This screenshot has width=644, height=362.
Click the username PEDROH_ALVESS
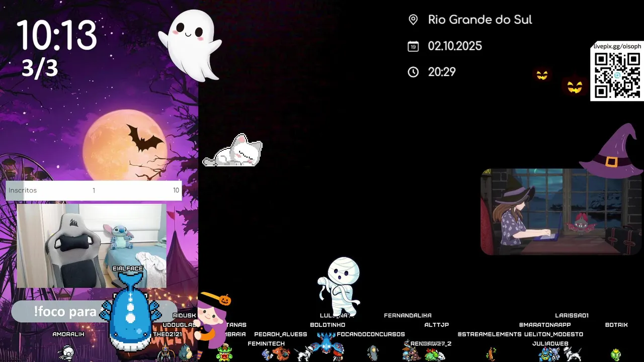click(x=280, y=334)
